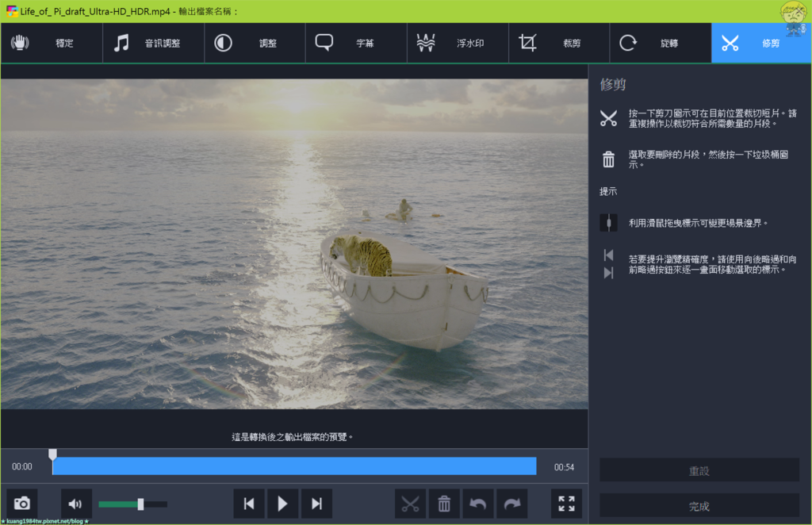This screenshot has width=812, height=525.
Task: Open the 字幕 subtitles tab
Action: point(356,43)
